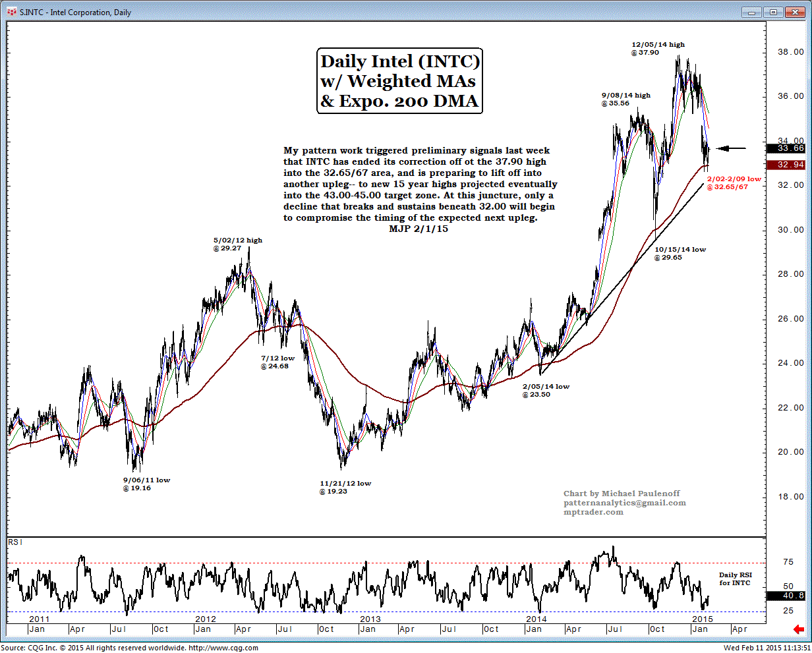Click the CQG chart icon in title bar
Viewport: 812px width, 653px height.
point(13,12)
